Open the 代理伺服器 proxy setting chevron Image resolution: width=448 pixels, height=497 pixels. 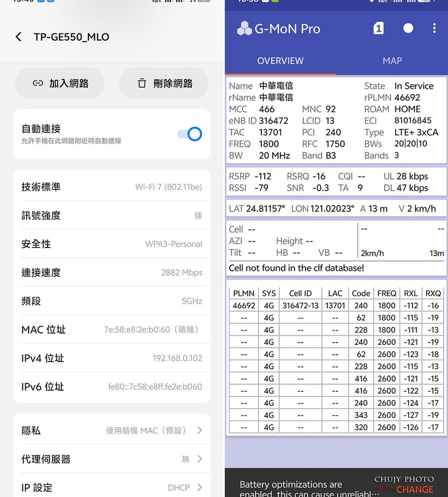(x=199, y=459)
